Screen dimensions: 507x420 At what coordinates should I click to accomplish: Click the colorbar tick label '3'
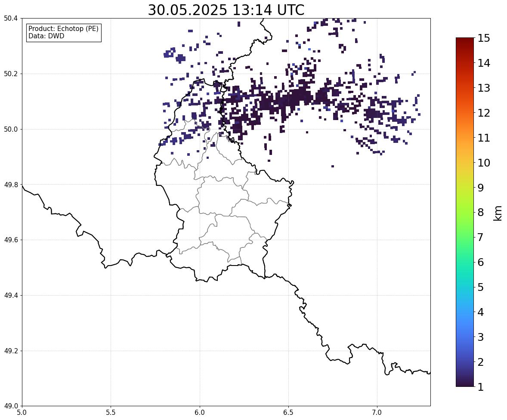[481, 337]
